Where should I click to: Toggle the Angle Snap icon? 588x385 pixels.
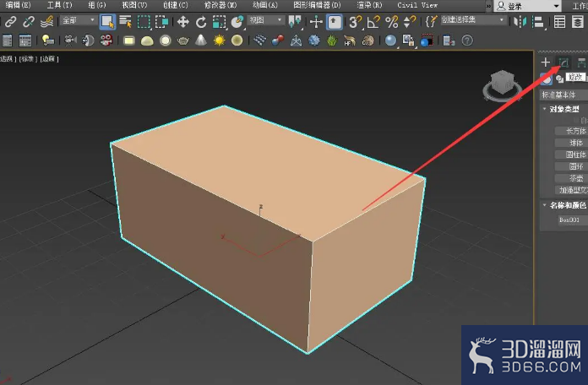tap(373, 22)
